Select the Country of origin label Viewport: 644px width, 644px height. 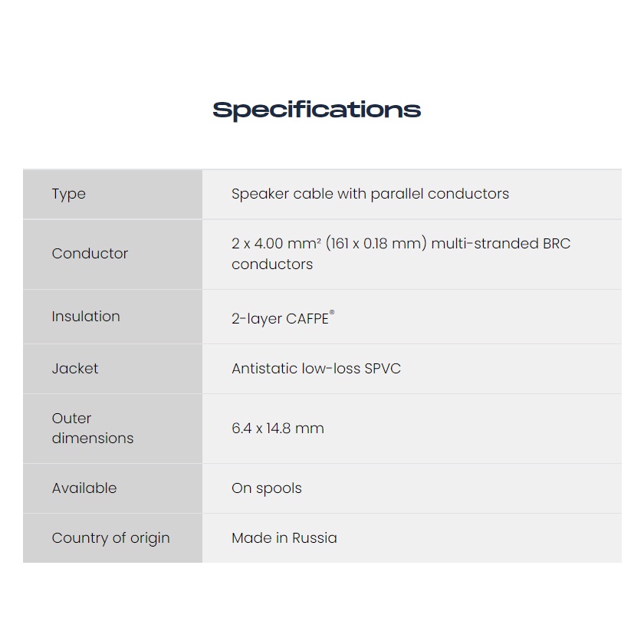coord(111,538)
